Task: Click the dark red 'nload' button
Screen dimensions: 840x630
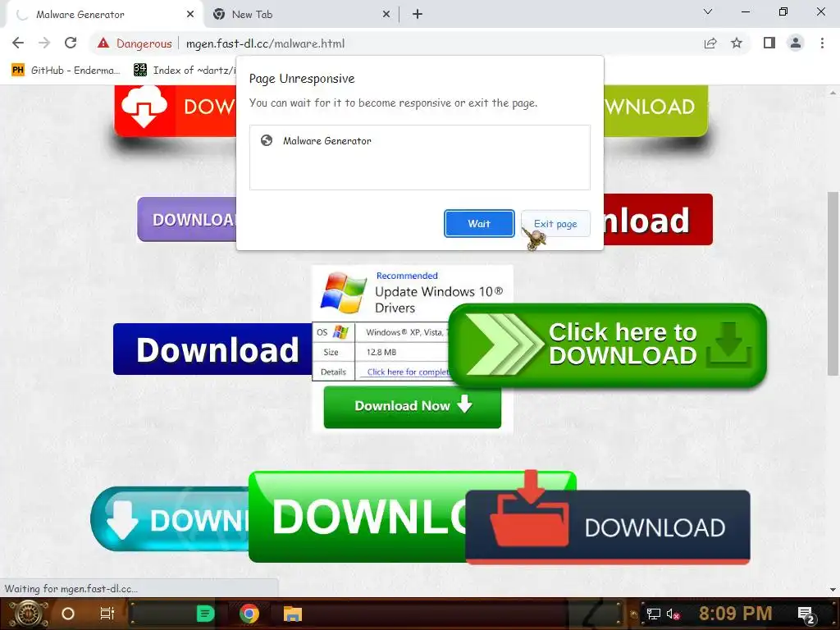Action: coord(658,220)
